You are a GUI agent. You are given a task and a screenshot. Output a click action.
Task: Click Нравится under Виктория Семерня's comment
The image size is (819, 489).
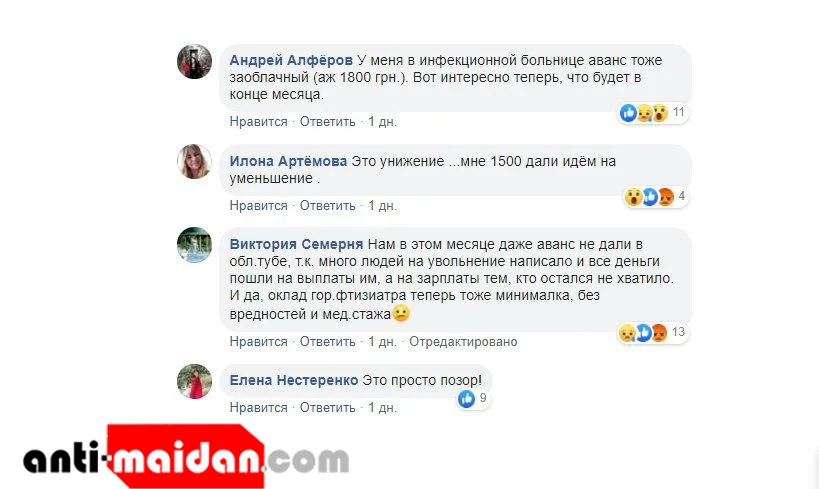coord(259,342)
